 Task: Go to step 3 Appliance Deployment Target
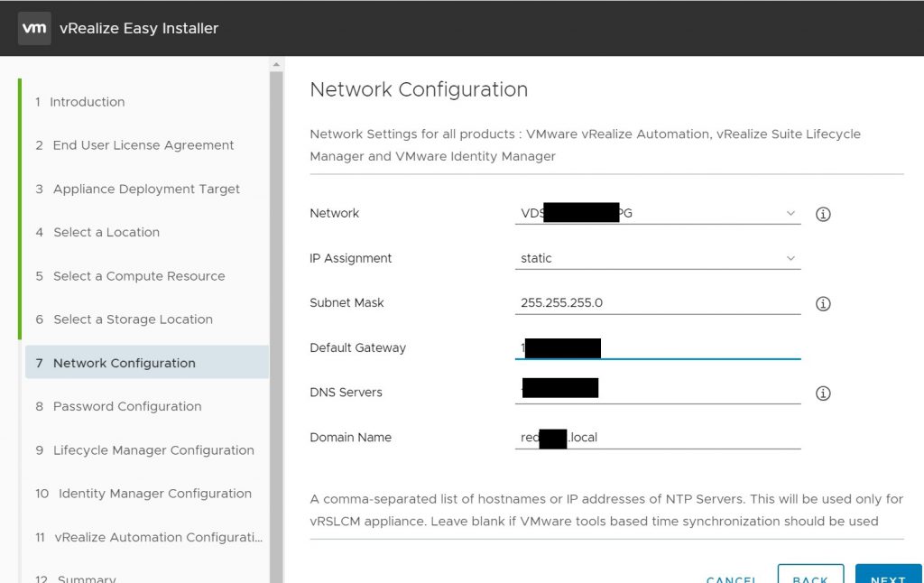click(x=137, y=189)
